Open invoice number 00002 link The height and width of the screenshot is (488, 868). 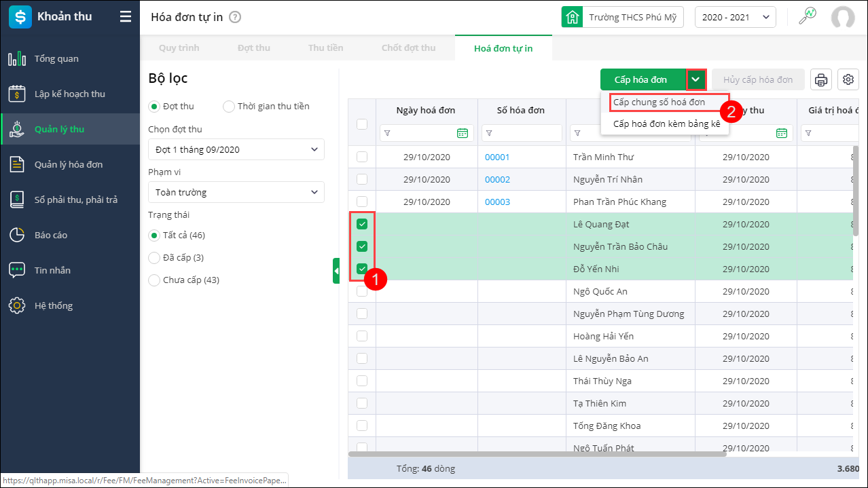497,179
